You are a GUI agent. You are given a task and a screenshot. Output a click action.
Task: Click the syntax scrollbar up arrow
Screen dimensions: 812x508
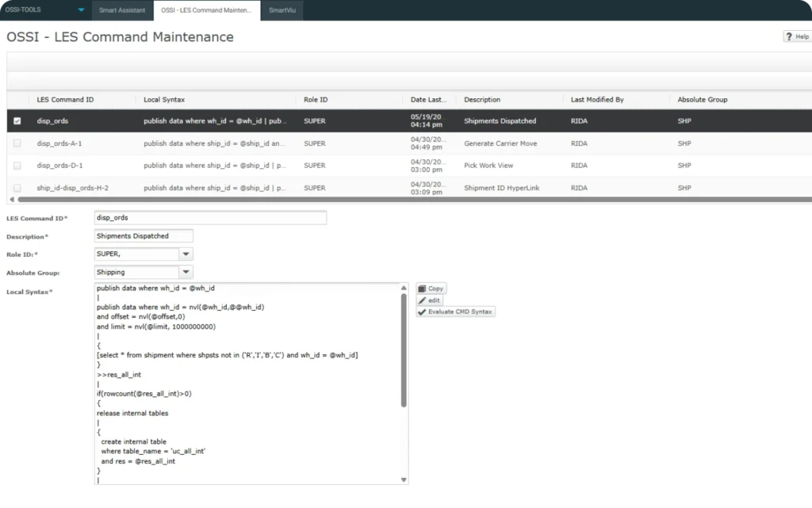(x=404, y=288)
